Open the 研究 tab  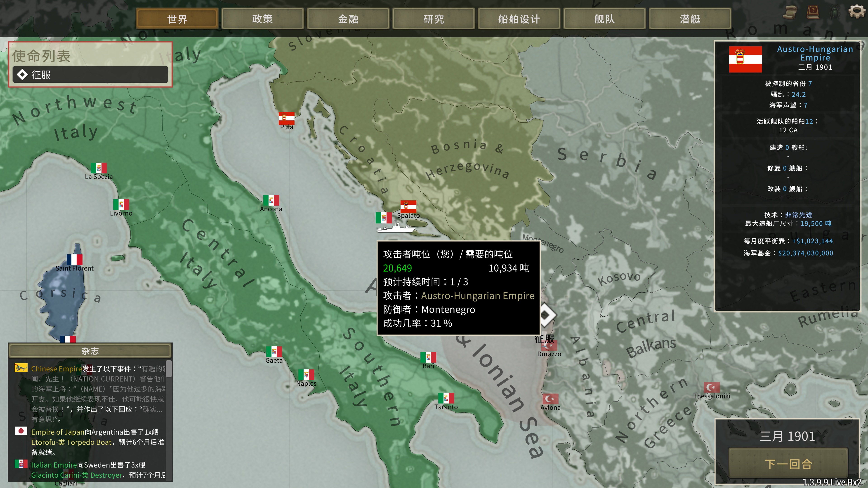[x=434, y=19]
